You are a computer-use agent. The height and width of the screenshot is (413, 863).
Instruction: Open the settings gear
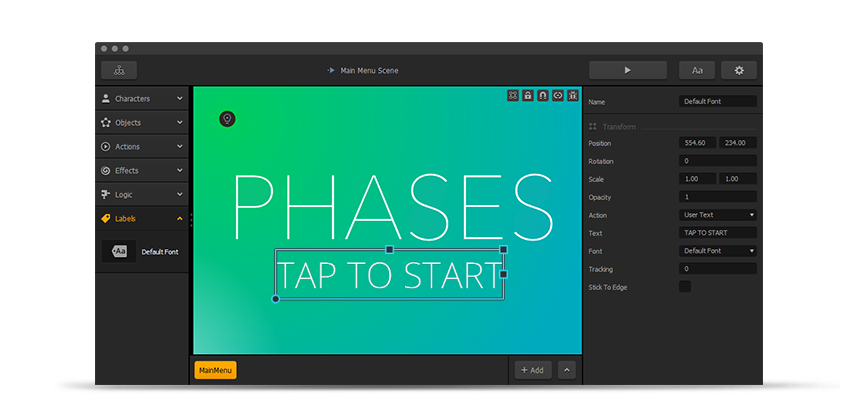click(x=739, y=70)
